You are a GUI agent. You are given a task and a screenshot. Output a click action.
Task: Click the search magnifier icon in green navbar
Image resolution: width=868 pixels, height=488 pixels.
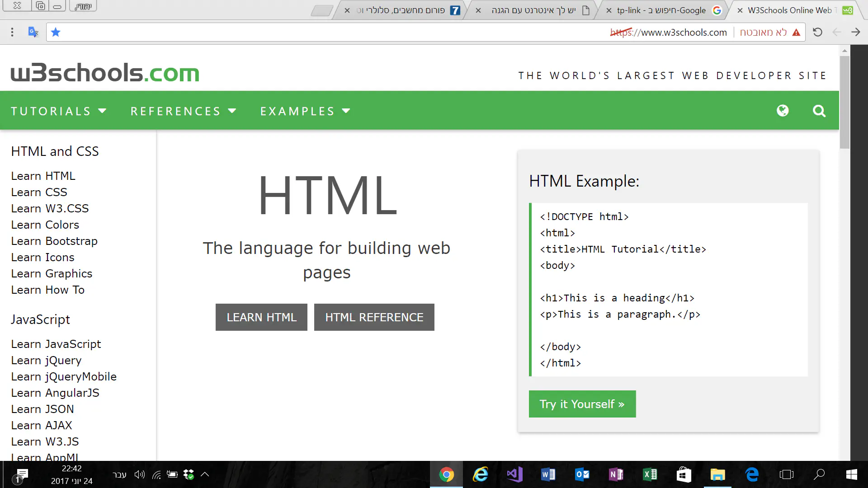click(x=819, y=111)
